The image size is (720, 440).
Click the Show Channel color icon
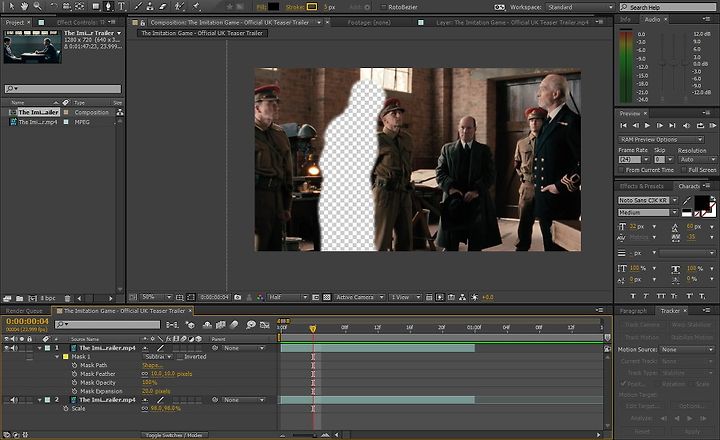[260, 297]
